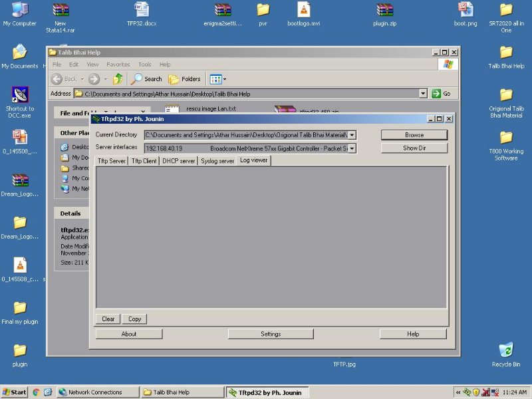Click the Show Dir button
The image size is (532, 399).
pyautogui.click(x=414, y=148)
